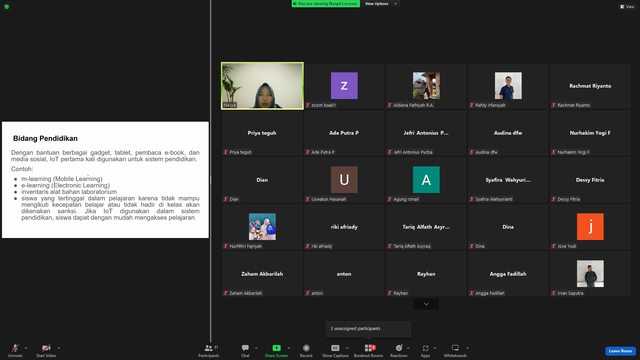Open Whiteboards
640x360 pixels.
point(455,350)
